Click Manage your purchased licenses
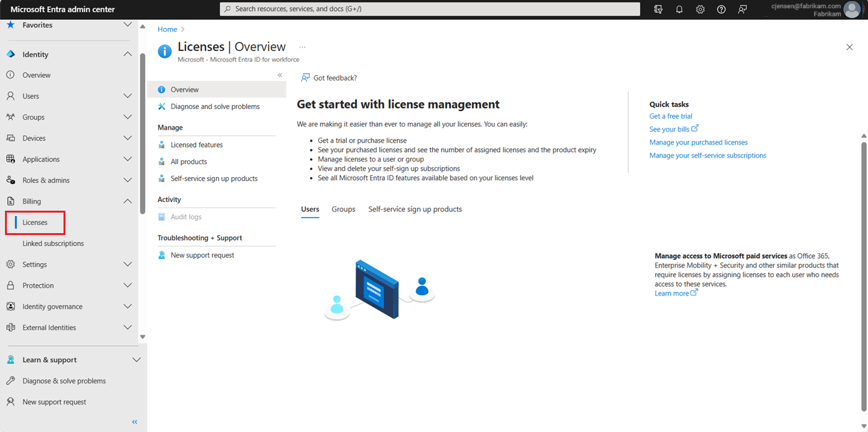This screenshot has width=868, height=432. point(699,143)
